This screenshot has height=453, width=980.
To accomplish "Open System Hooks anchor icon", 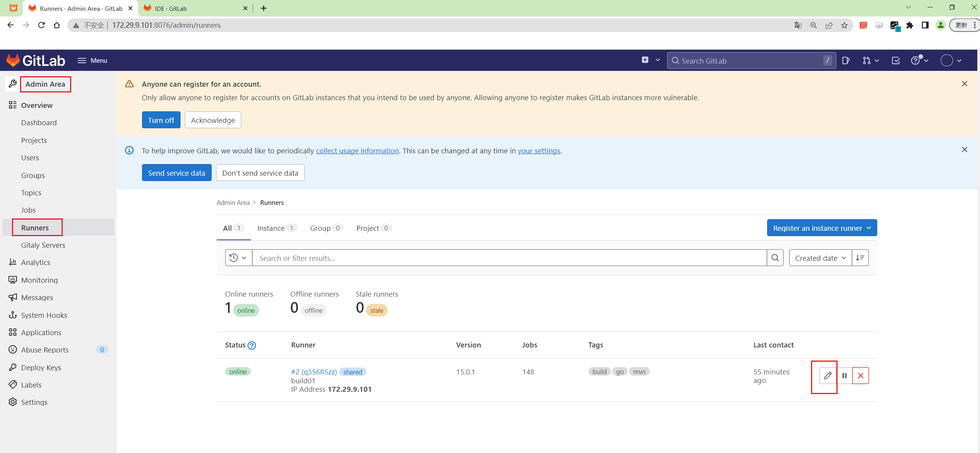I will 13,315.
